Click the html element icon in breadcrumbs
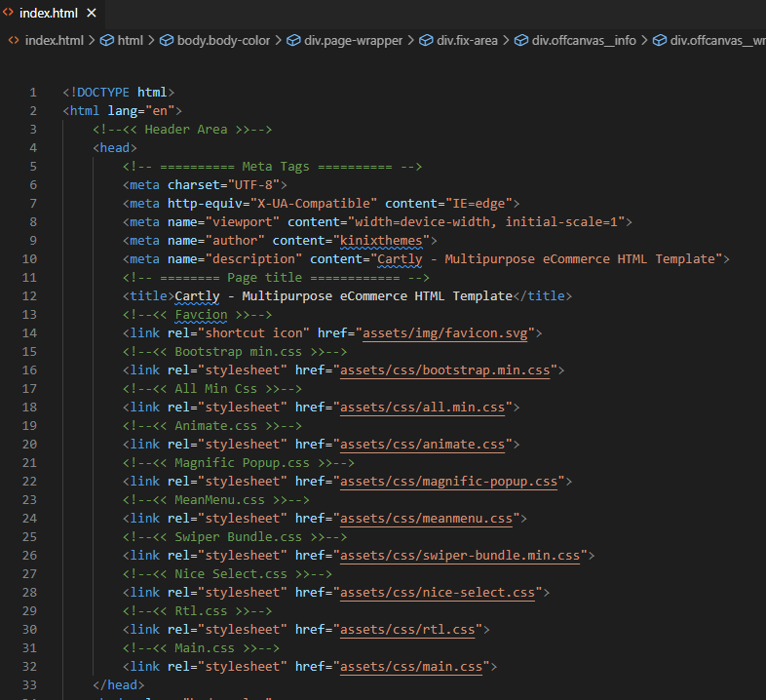The image size is (766, 700). click(x=107, y=40)
